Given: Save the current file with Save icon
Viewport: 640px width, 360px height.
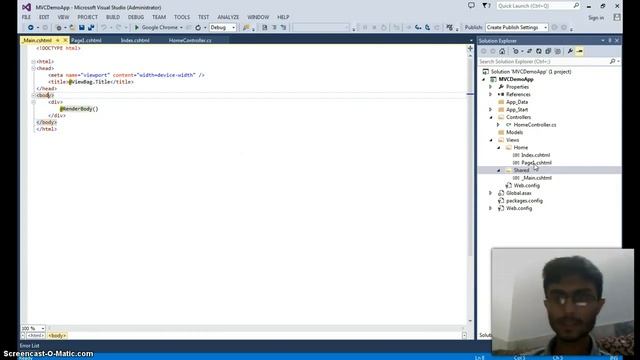Looking at the screenshot, I should [x=82, y=27].
